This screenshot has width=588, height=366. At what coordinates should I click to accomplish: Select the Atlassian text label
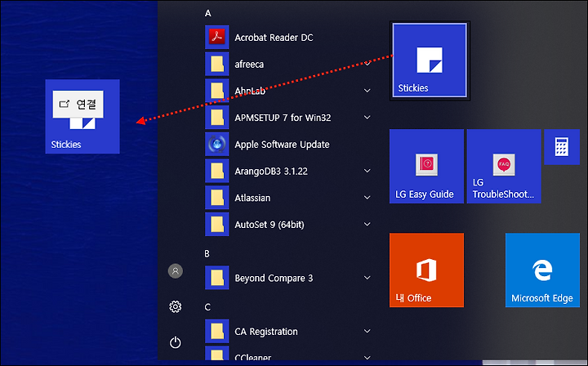click(x=252, y=198)
